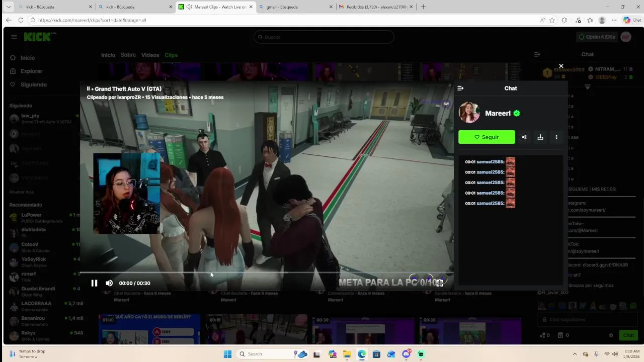Open GuadaLibrandi recommended channel
Image resolution: width=644 pixels, height=362 pixels.
44,291
